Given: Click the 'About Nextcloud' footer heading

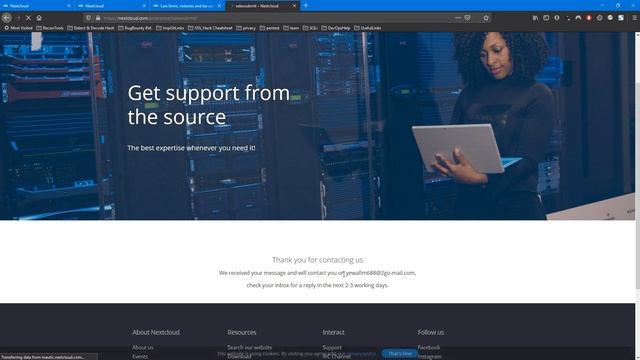Looking at the screenshot, I should pyautogui.click(x=156, y=332).
